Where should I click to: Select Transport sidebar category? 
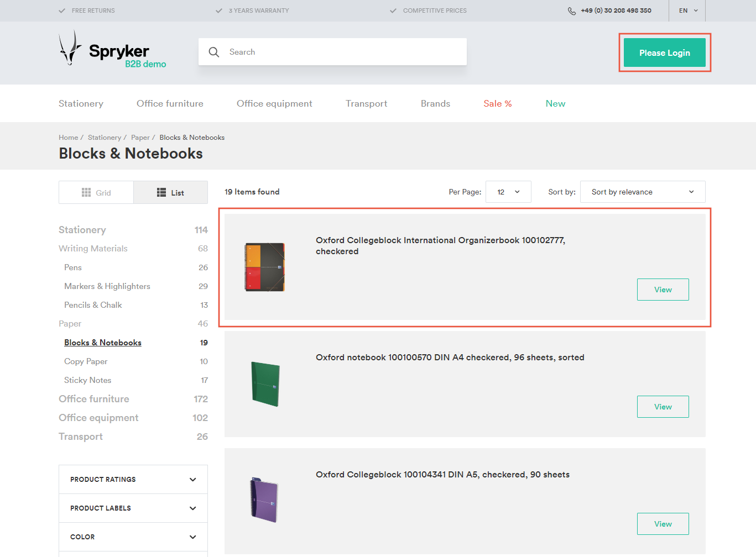pos(81,437)
